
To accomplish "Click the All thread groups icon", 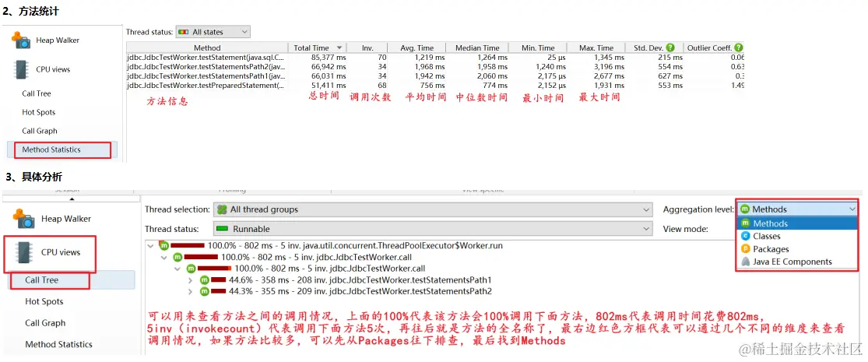I will 222,209.
